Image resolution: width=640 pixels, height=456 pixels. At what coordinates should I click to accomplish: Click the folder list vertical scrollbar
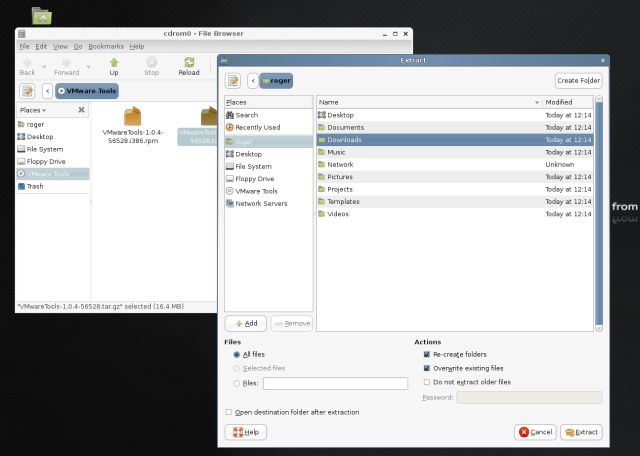[x=599, y=213]
